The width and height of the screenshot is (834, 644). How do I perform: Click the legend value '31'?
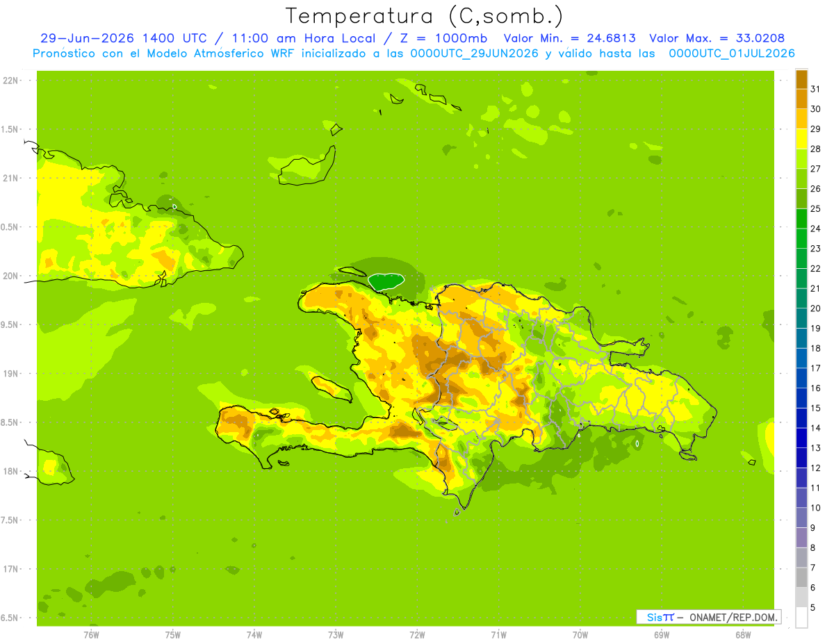(816, 88)
